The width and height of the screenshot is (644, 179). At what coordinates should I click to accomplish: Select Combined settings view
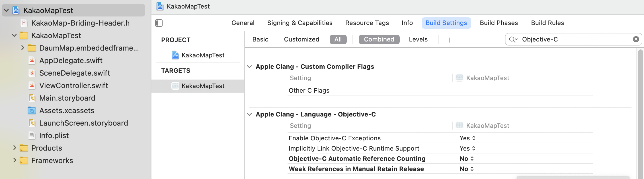379,39
